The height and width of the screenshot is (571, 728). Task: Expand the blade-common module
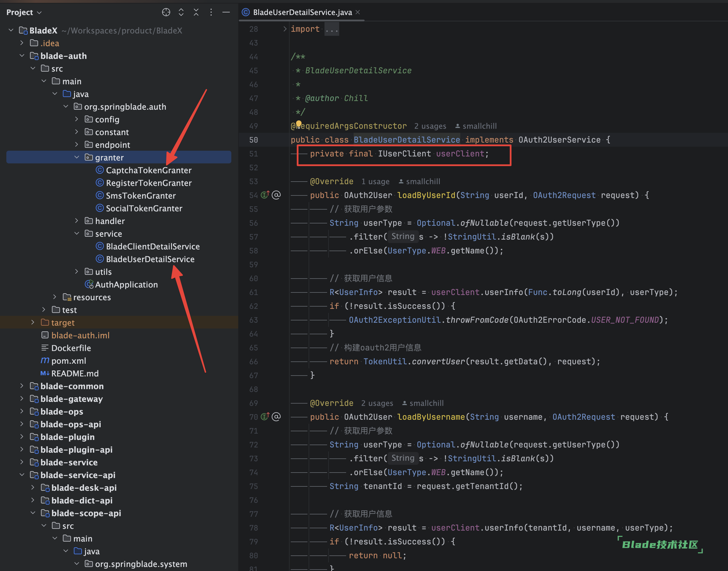22,386
